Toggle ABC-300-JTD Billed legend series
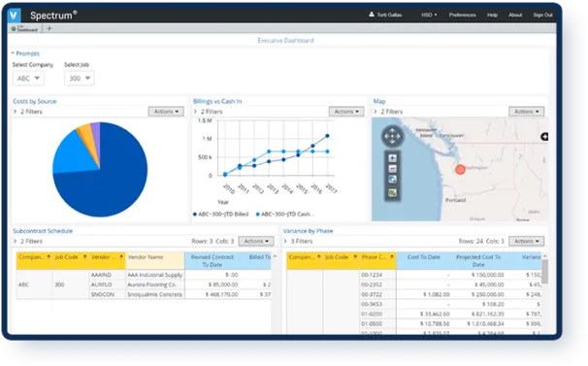The height and width of the screenshot is (366, 588). 220,214
